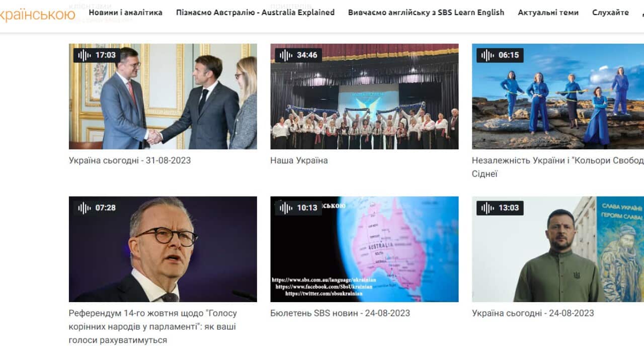Open article Україна сьогодні - 31-08-2023
644x362 pixels.
pyautogui.click(x=130, y=160)
